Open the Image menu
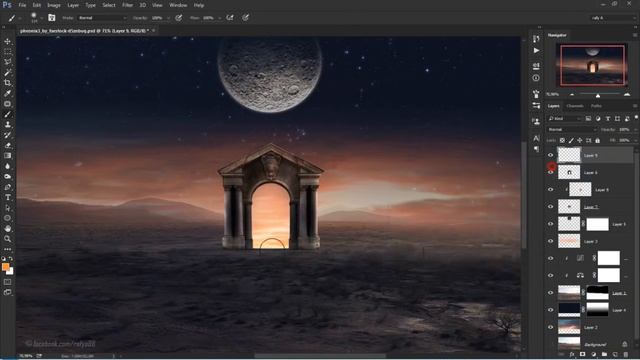 point(53,5)
